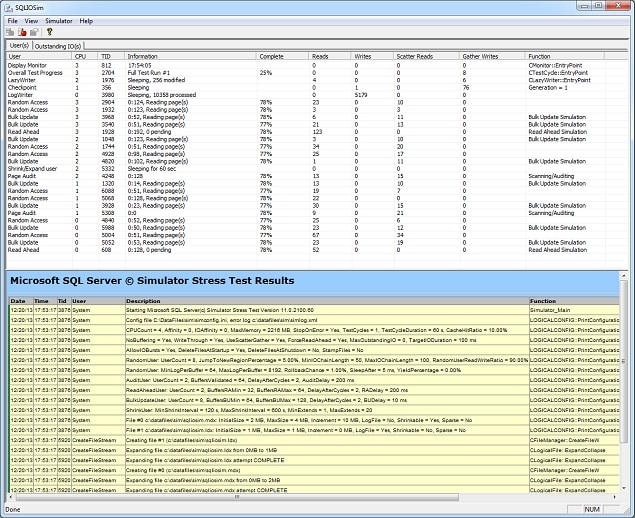Click the CLazyWriter::EntryPoint function cell
The height and width of the screenshot is (518, 635).
click(559, 80)
